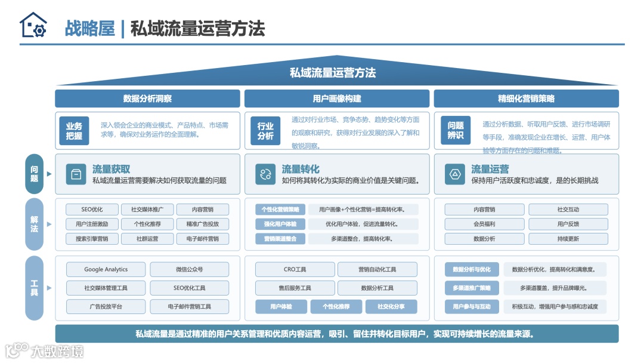Click the 广告投放平台 box
This screenshot has width=644, height=363.
(106, 307)
